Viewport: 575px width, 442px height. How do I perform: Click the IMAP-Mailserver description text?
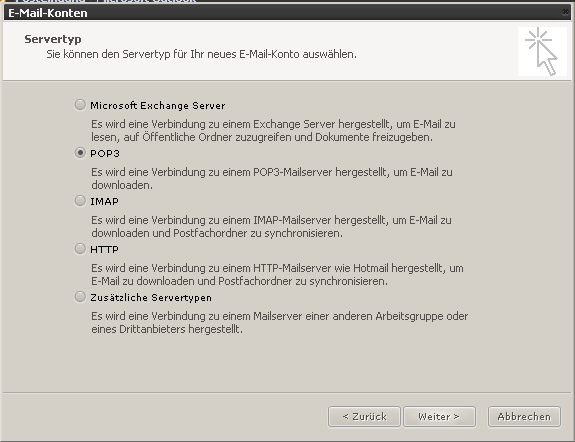[271, 227]
